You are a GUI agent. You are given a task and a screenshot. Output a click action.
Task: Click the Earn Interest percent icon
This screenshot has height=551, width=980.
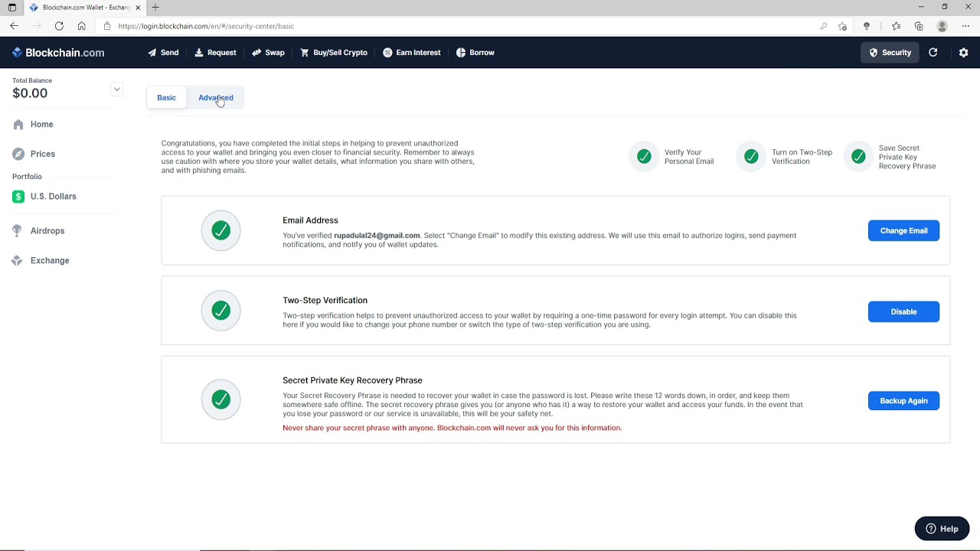387,53
